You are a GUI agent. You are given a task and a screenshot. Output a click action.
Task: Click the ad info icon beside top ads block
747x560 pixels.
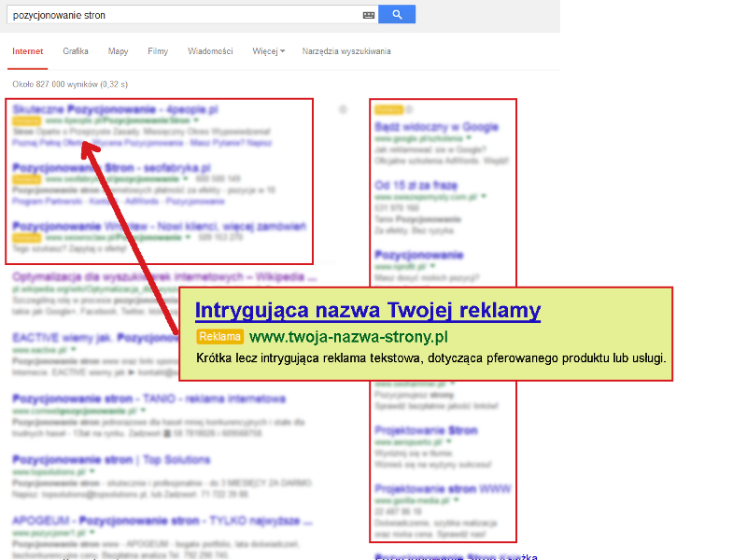343,109
